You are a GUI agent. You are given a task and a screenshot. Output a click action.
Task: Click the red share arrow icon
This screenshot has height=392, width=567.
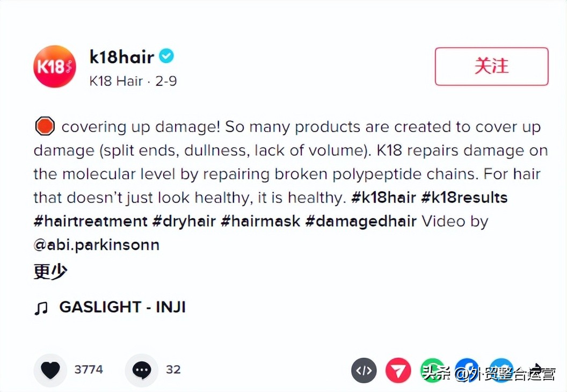(x=398, y=370)
